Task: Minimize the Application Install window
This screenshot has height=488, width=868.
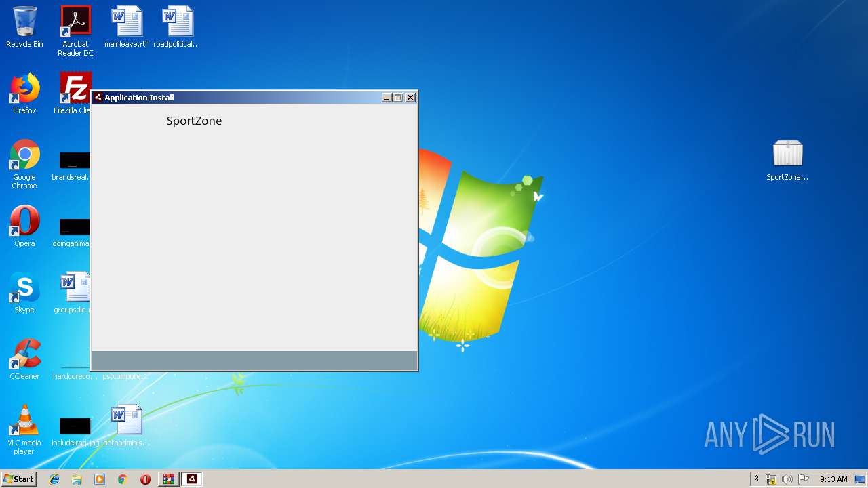Action: coord(387,98)
